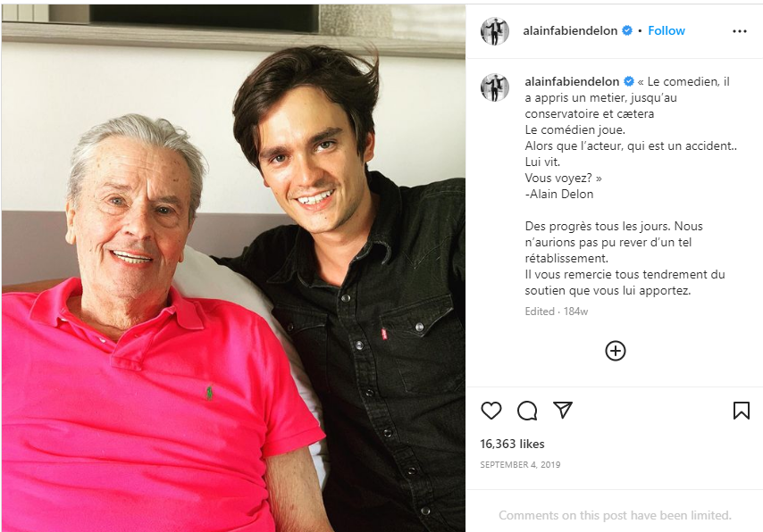Open comments with the speech bubble icon
This screenshot has height=532, width=763.
pos(527,411)
